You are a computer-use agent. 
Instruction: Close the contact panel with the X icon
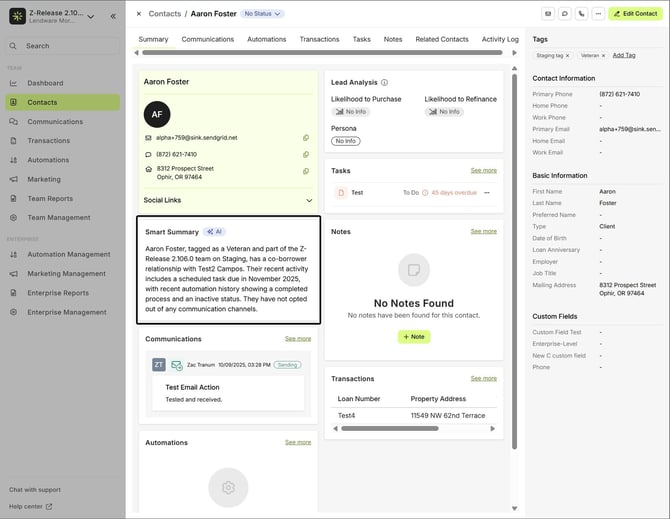139,14
